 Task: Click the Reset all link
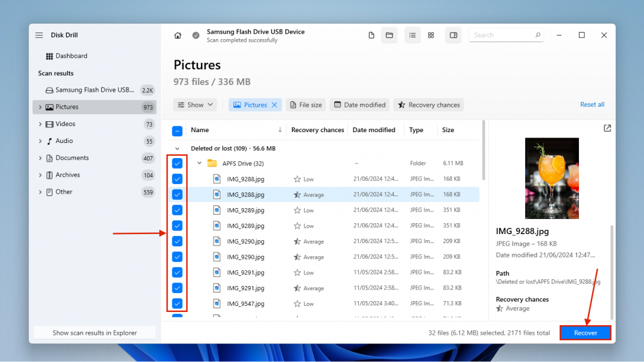tap(592, 104)
